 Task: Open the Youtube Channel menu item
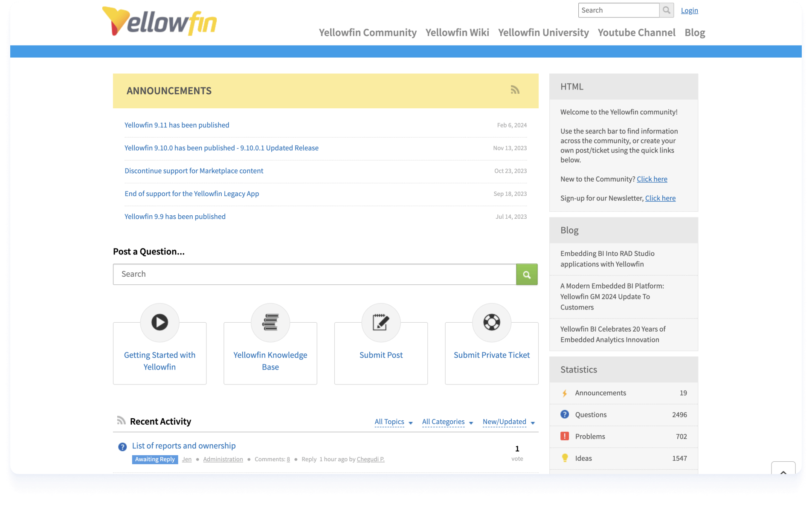636,32
